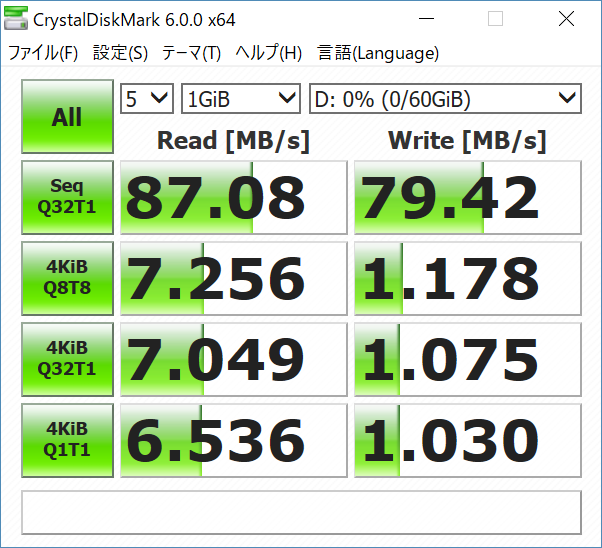
Task: Open the テーマ(T) menu
Action: click(192, 54)
